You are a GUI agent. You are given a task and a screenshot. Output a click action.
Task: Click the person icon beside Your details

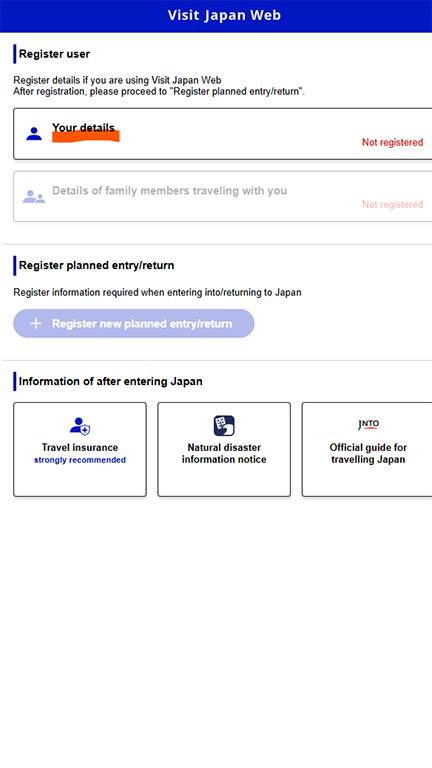[34, 133]
